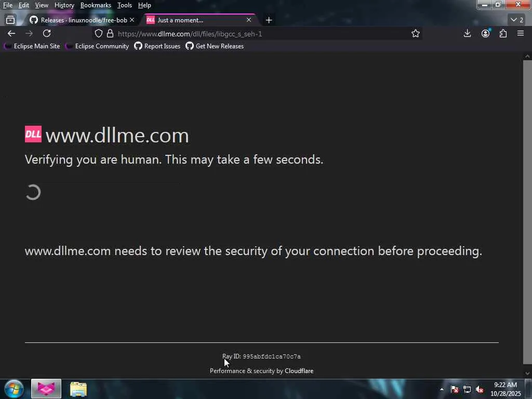Open the hamburger application menu

click(x=521, y=33)
